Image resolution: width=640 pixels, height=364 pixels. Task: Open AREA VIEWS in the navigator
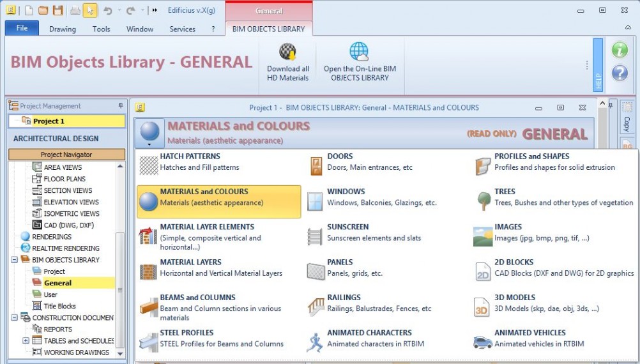pyautogui.click(x=63, y=167)
